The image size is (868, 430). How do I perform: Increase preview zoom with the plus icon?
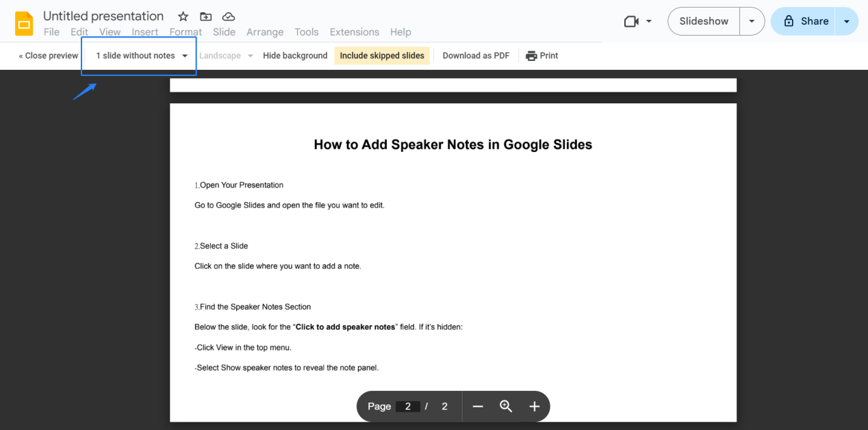point(535,406)
